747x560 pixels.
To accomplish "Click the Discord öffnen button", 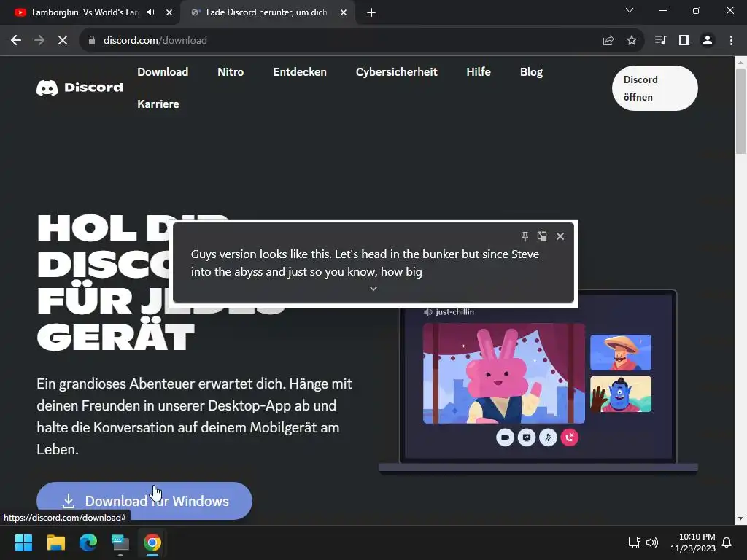I will pos(654,88).
